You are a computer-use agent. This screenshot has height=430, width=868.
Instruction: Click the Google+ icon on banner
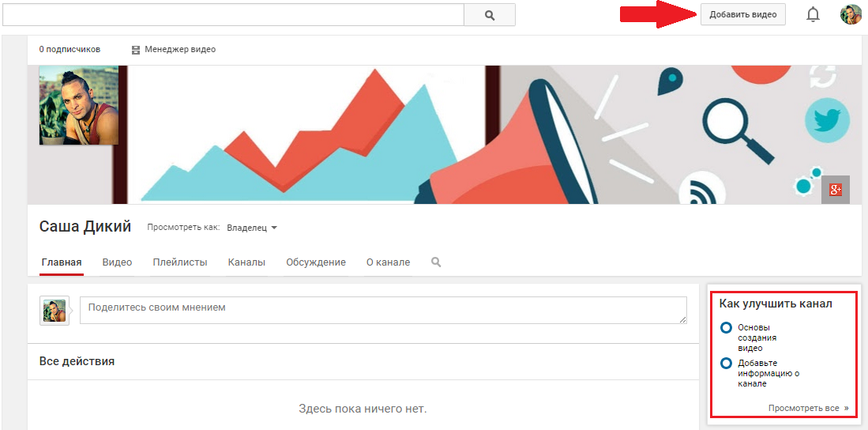(x=836, y=190)
